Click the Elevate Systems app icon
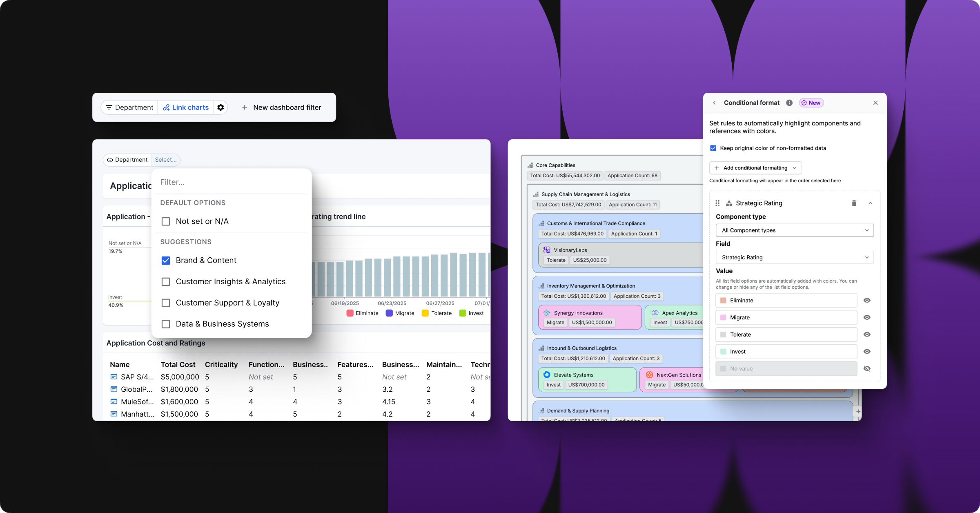The width and height of the screenshot is (980, 513). click(547, 375)
